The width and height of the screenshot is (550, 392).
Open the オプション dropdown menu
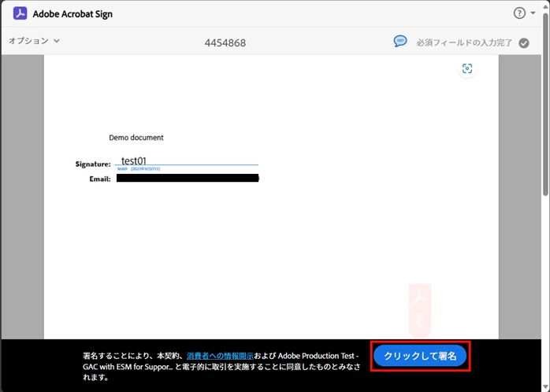[34, 41]
